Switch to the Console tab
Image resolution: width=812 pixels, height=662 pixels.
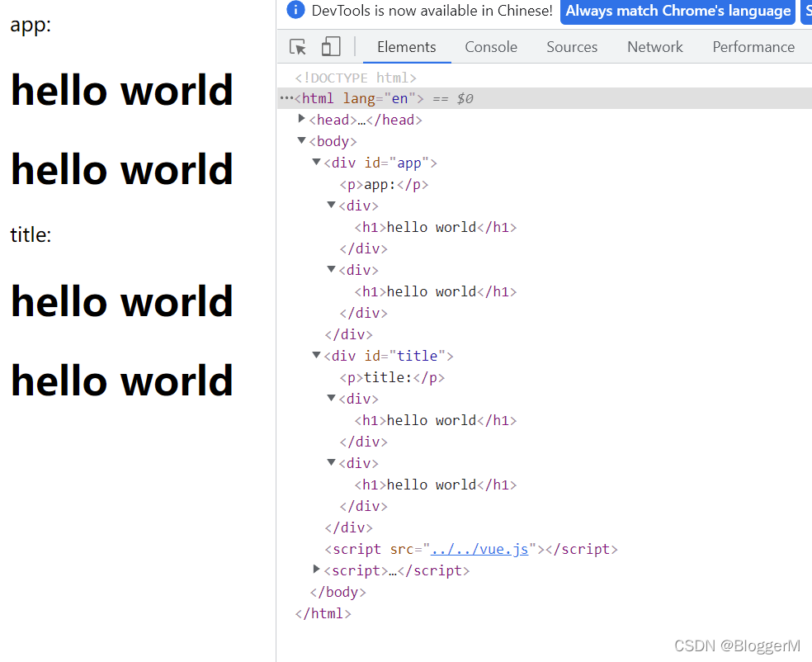pyautogui.click(x=490, y=47)
